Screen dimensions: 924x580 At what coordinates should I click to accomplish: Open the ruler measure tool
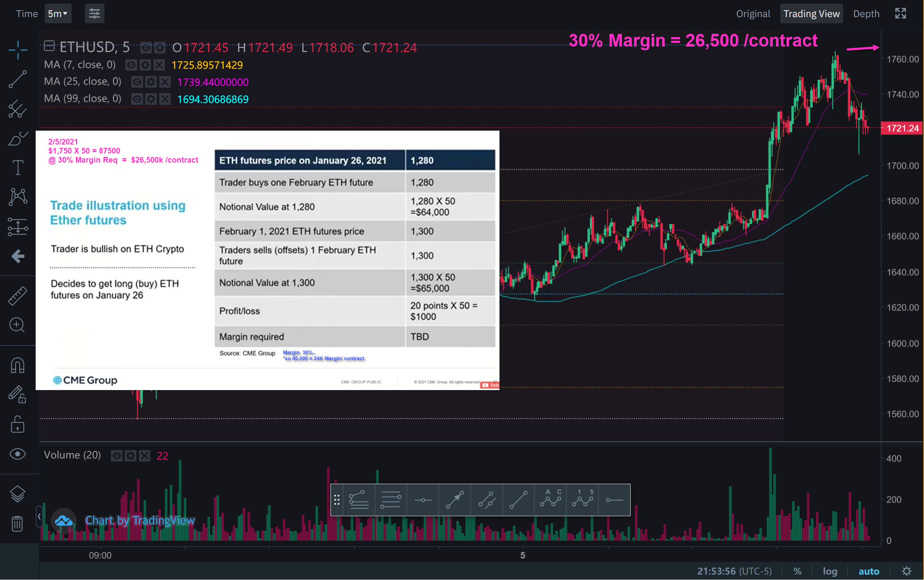point(17,296)
